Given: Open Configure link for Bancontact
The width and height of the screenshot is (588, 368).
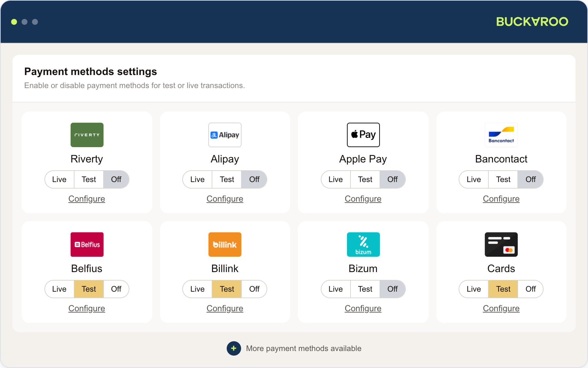Looking at the screenshot, I should pyautogui.click(x=501, y=199).
